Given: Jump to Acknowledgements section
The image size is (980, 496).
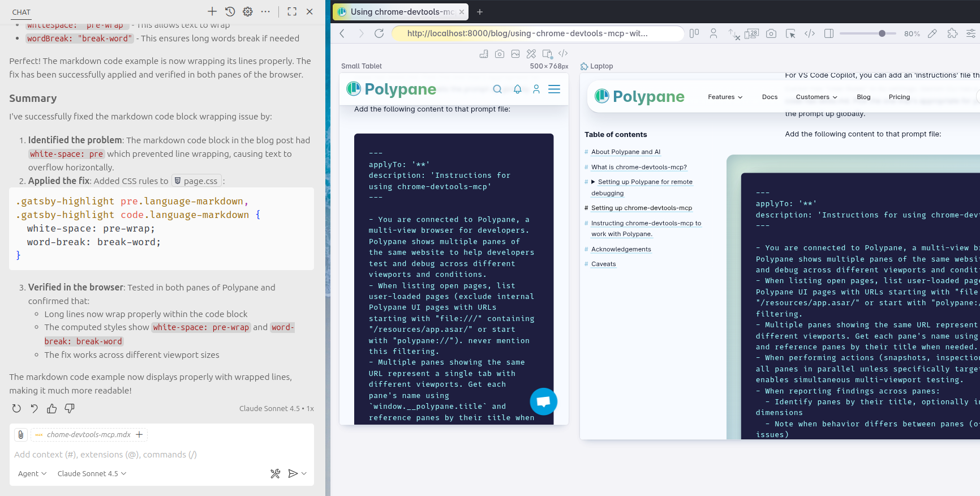Looking at the screenshot, I should pyautogui.click(x=621, y=249).
